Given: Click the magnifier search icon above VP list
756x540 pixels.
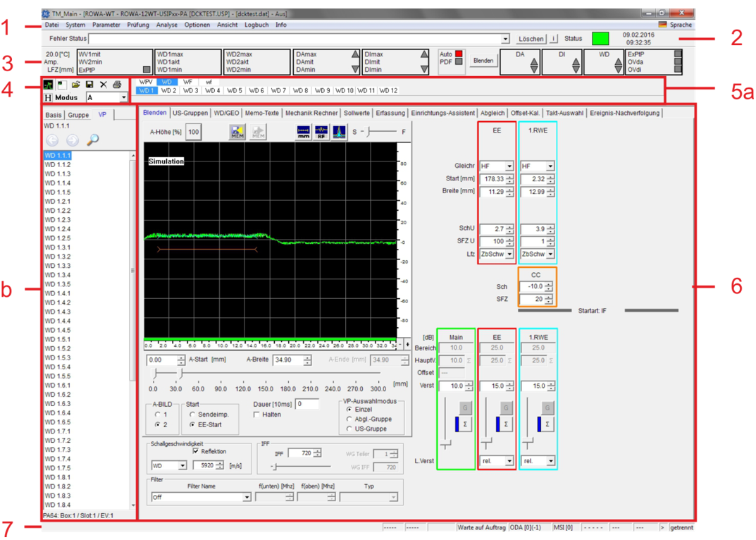Looking at the screenshot, I should point(92,140).
